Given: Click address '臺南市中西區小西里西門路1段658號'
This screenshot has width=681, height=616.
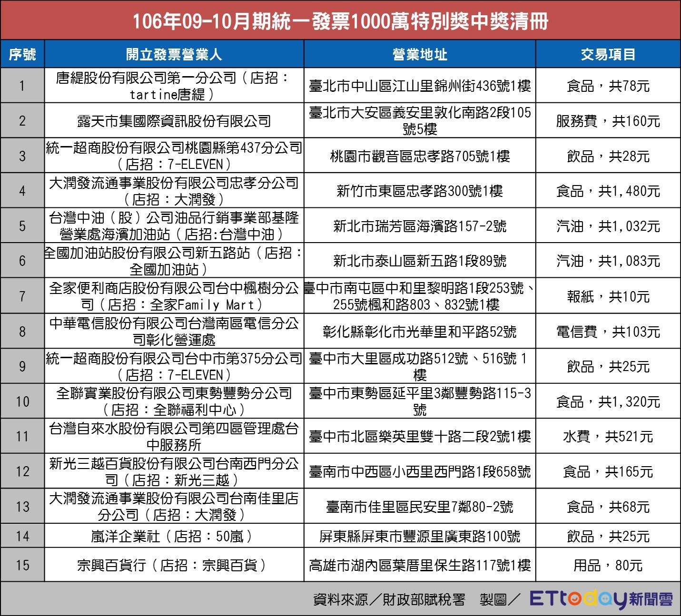Looking at the screenshot, I should [x=420, y=471].
